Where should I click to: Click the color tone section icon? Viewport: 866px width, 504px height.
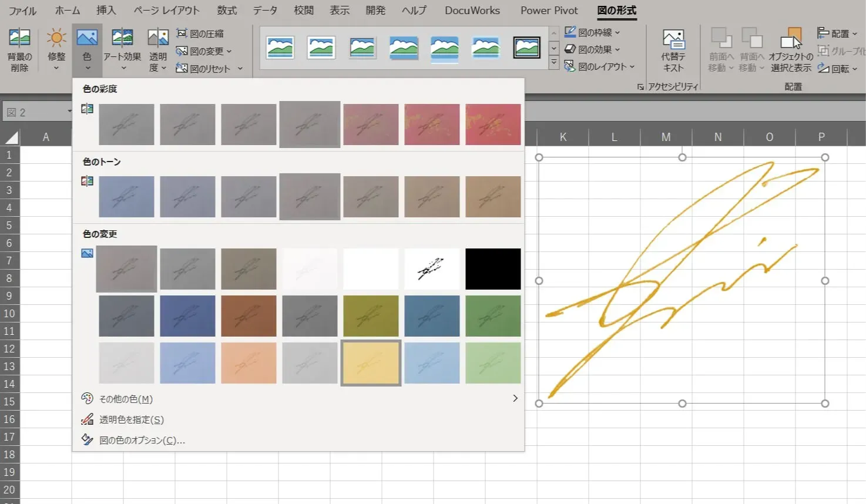tap(87, 181)
